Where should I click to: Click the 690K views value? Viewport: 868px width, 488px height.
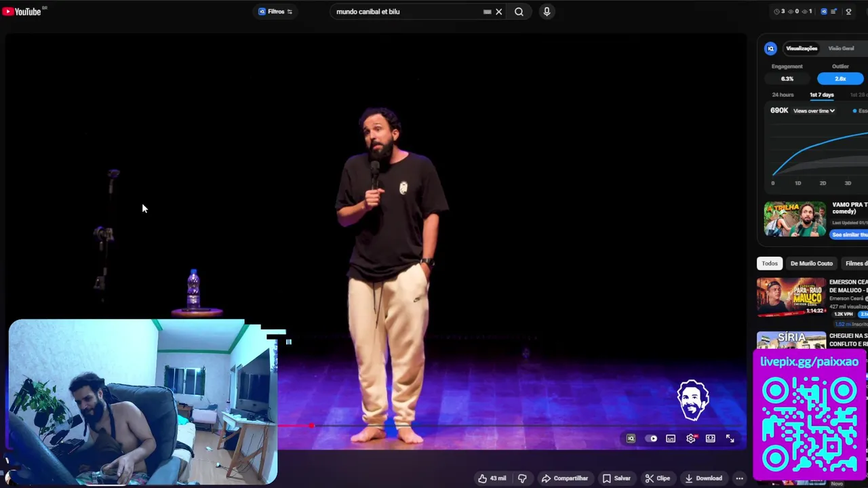(x=779, y=110)
